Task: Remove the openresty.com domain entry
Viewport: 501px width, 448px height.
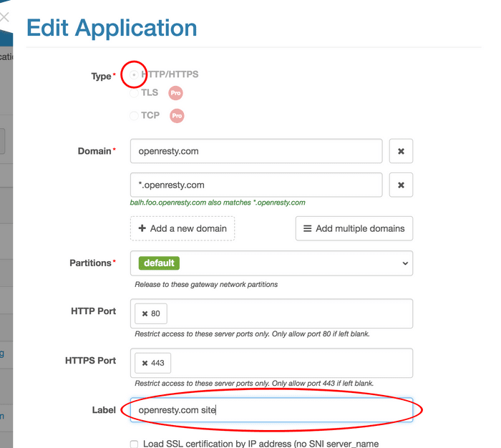Action: point(401,151)
